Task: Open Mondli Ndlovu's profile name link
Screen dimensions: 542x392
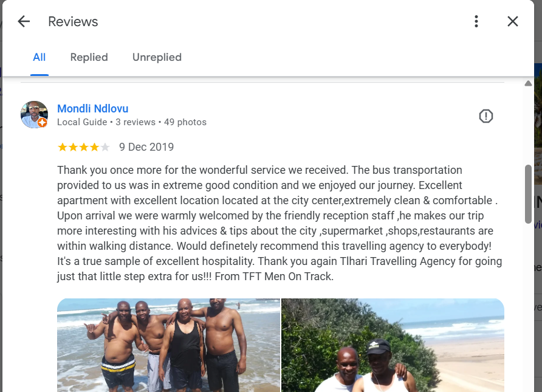Action: pyautogui.click(x=92, y=109)
